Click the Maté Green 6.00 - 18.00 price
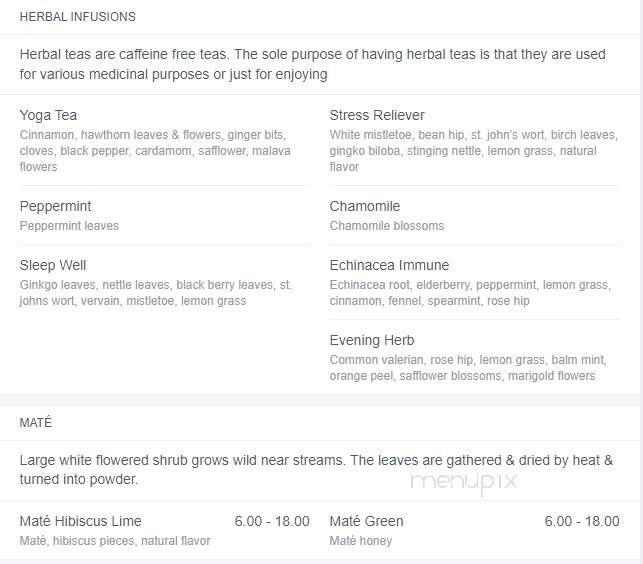643x564 pixels. 582,521
